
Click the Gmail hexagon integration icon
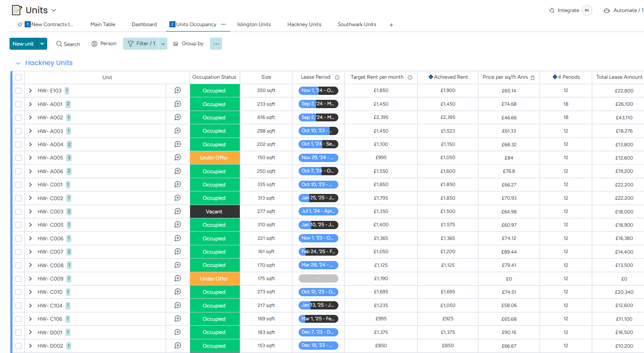tap(587, 10)
